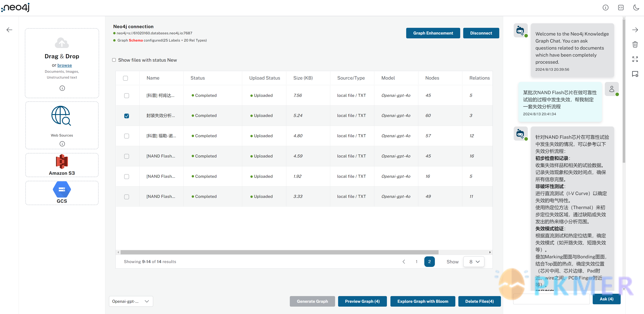This screenshot has height=314, width=644.
Task: Open info icon under Drag & Drop
Action: 62,88
